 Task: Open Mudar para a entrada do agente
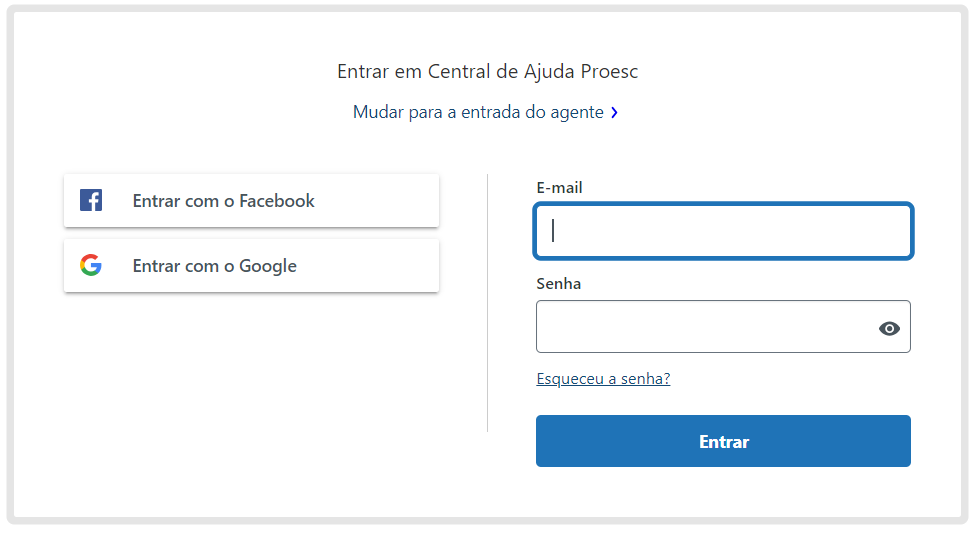pos(478,112)
